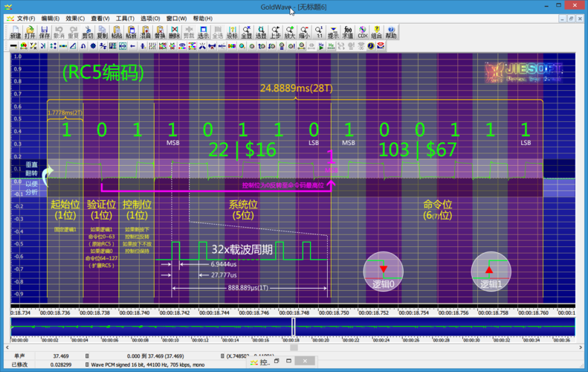Click the 0.028299 status value

(x=61, y=365)
